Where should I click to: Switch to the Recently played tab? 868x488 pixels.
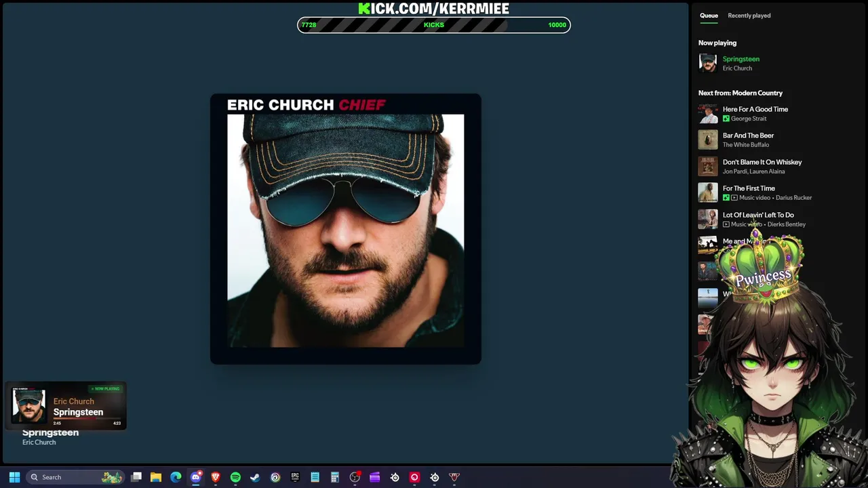point(749,16)
